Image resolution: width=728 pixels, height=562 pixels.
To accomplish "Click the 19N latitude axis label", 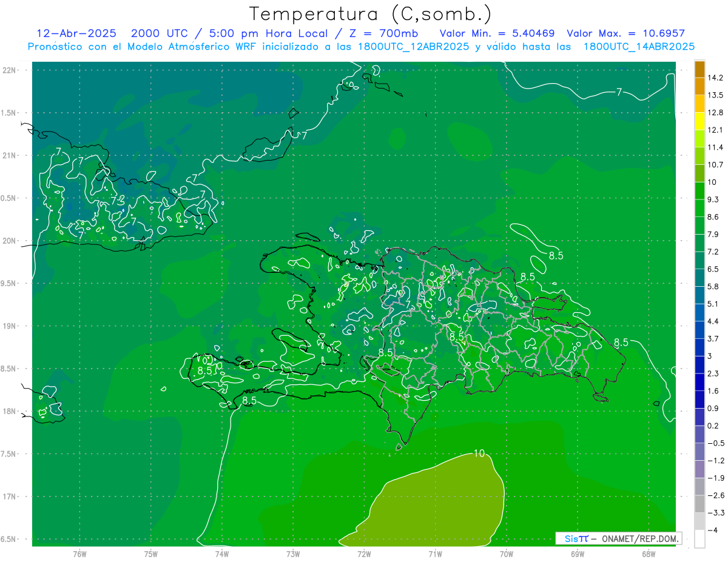I will [10, 326].
